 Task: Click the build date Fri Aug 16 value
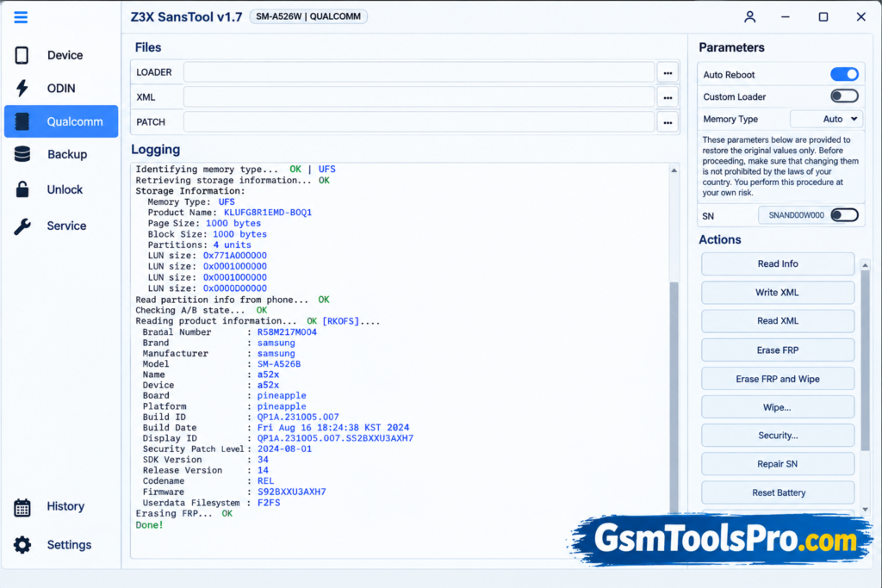pyautogui.click(x=333, y=428)
